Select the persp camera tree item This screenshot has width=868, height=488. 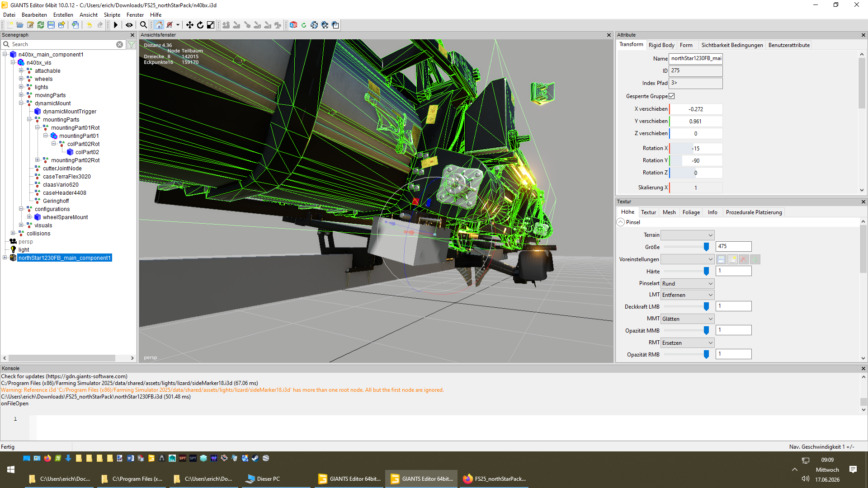click(25, 242)
